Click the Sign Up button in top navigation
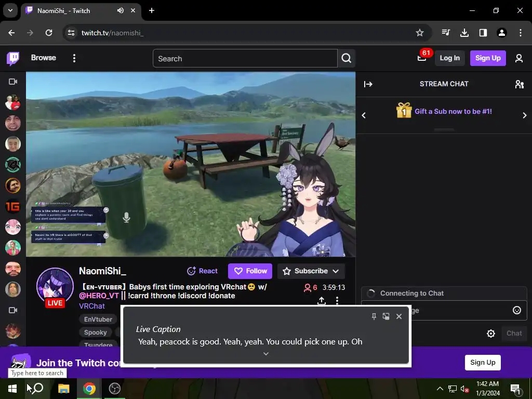The image size is (532, 399). (488, 58)
